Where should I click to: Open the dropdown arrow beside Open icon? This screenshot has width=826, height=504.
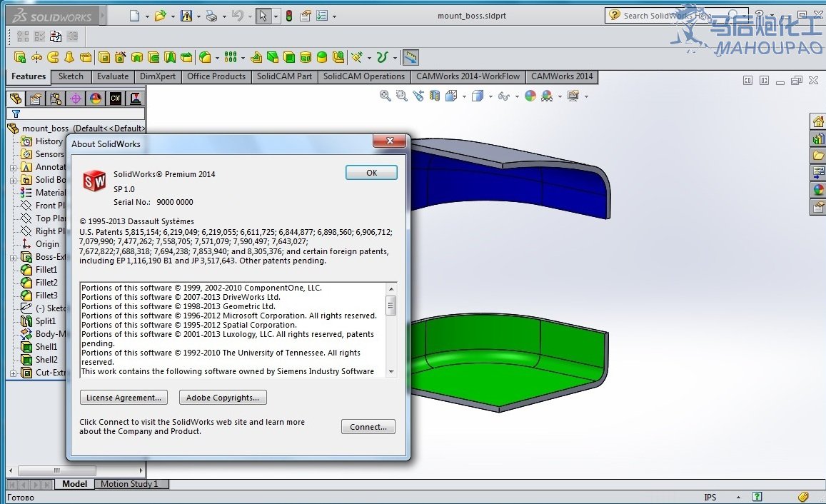(x=172, y=16)
